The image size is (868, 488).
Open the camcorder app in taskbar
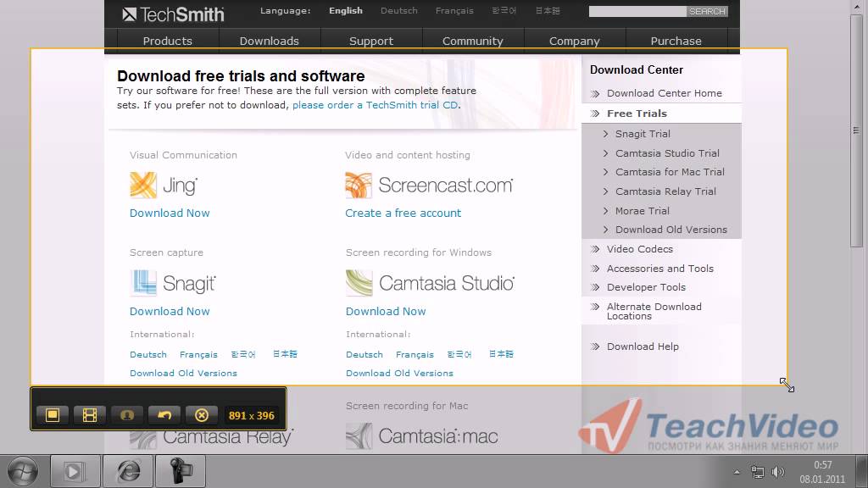181,471
